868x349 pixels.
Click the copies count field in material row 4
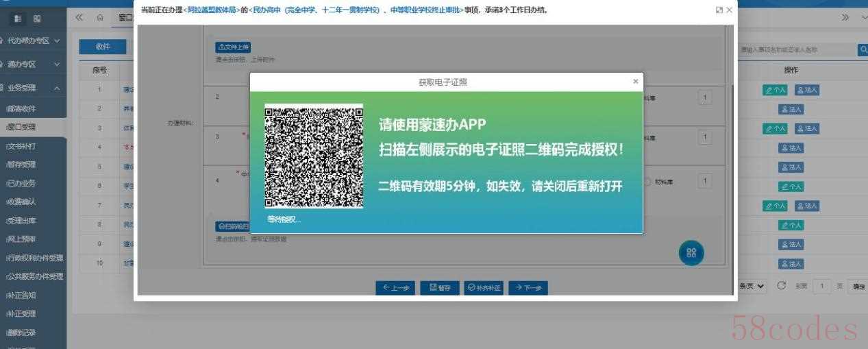[704, 181]
